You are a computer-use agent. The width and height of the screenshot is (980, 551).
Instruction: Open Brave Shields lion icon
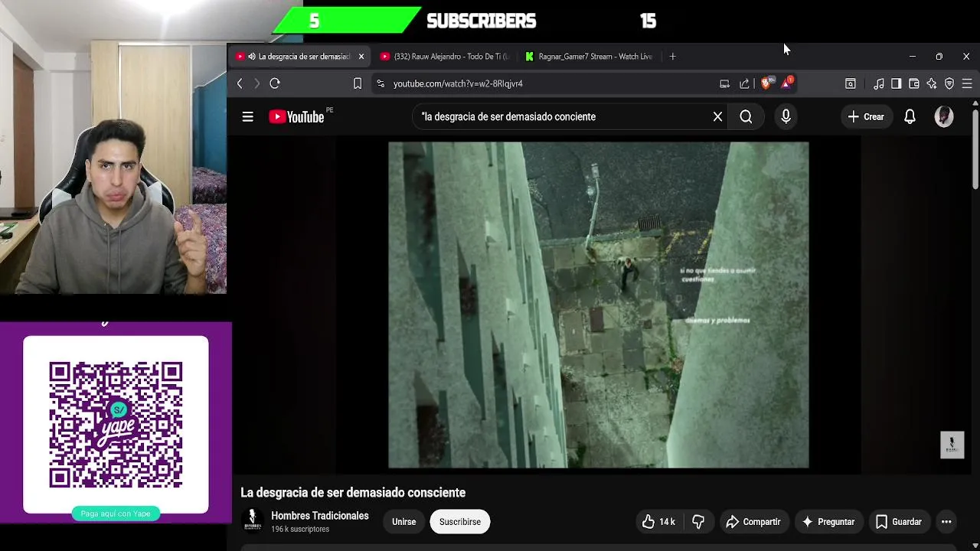tap(766, 83)
